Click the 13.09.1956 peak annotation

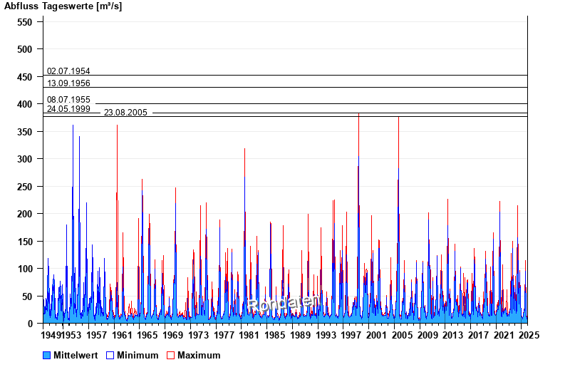pos(68,83)
